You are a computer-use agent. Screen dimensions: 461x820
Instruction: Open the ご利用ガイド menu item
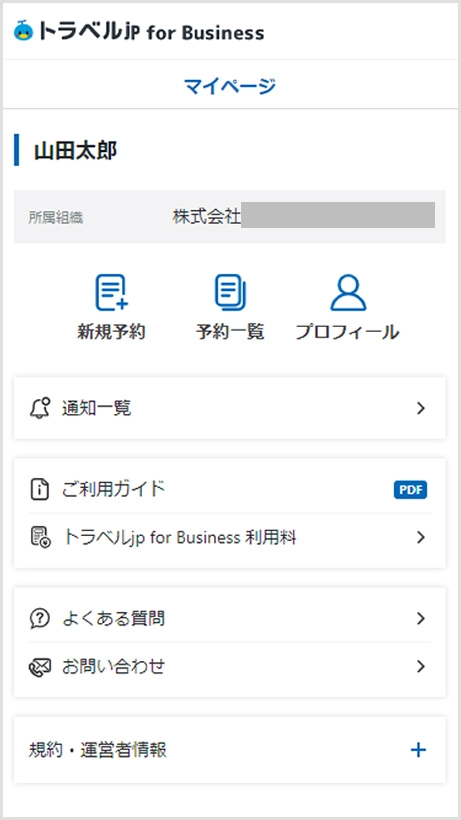click(229, 490)
